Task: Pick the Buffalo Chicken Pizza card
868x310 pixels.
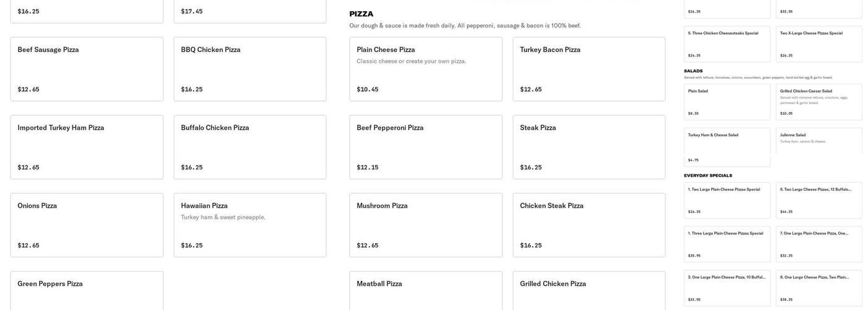Action: tap(250, 147)
